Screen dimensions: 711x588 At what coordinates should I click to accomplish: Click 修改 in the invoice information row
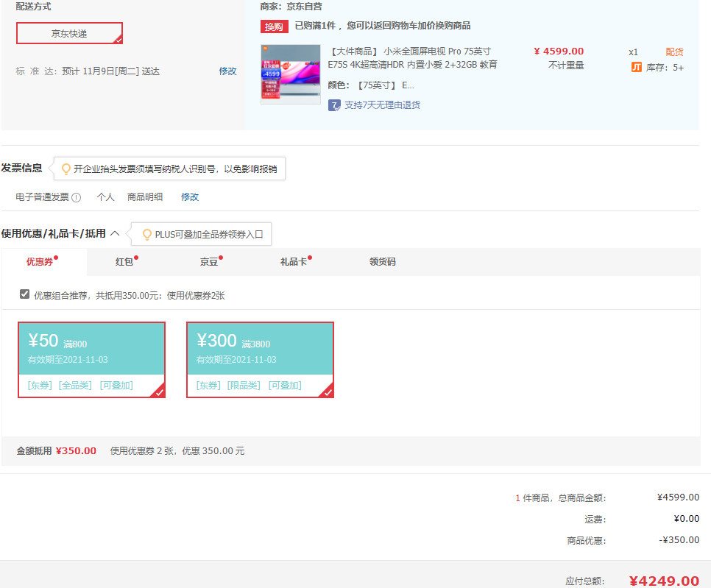pyautogui.click(x=190, y=197)
